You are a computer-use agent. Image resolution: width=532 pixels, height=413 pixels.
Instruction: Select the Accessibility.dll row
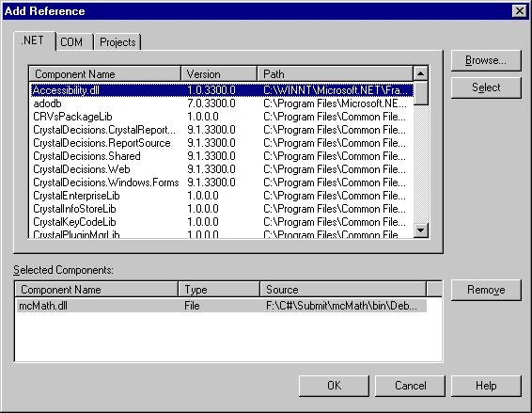[222, 90]
